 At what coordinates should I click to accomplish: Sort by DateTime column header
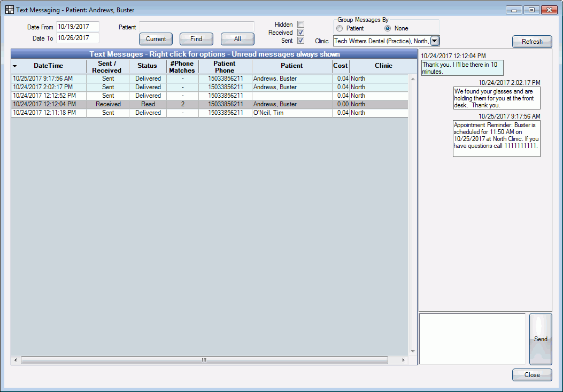pos(49,66)
